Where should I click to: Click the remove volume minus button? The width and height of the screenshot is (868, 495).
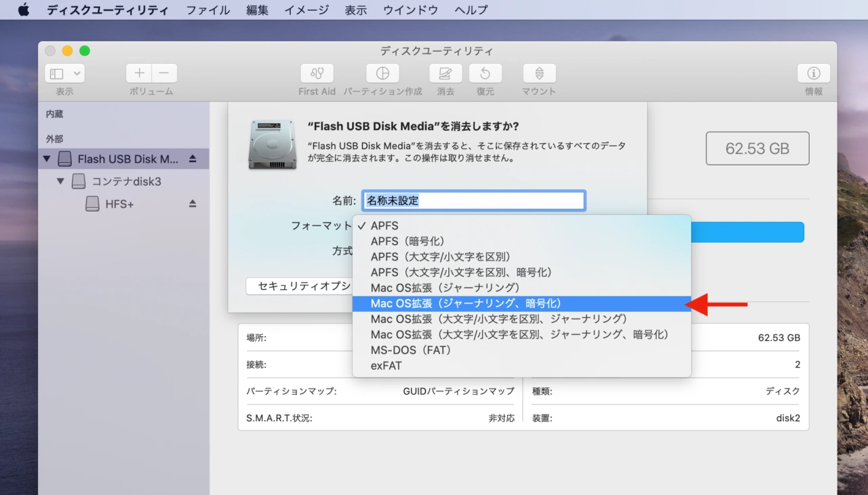click(x=164, y=73)
